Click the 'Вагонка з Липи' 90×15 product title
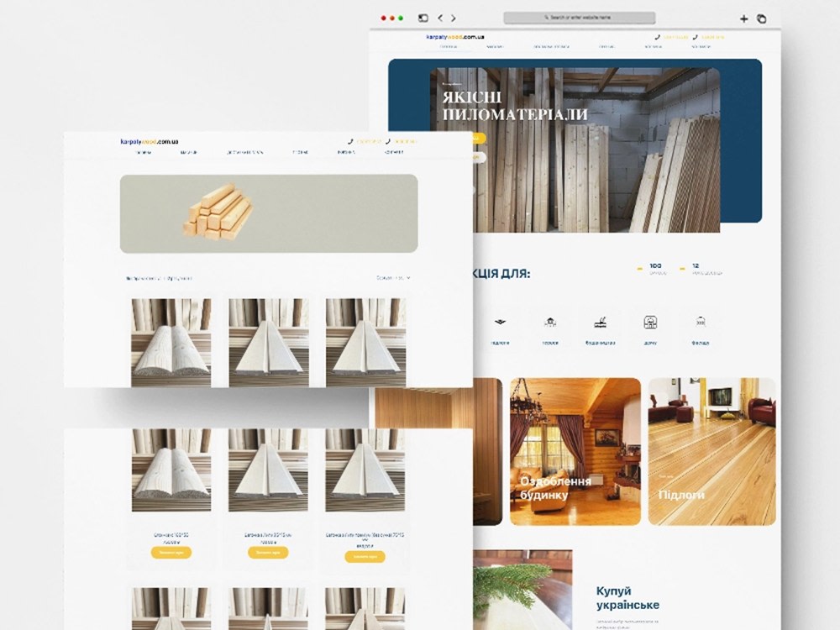The image size is (840, 630). click(268, 535)
